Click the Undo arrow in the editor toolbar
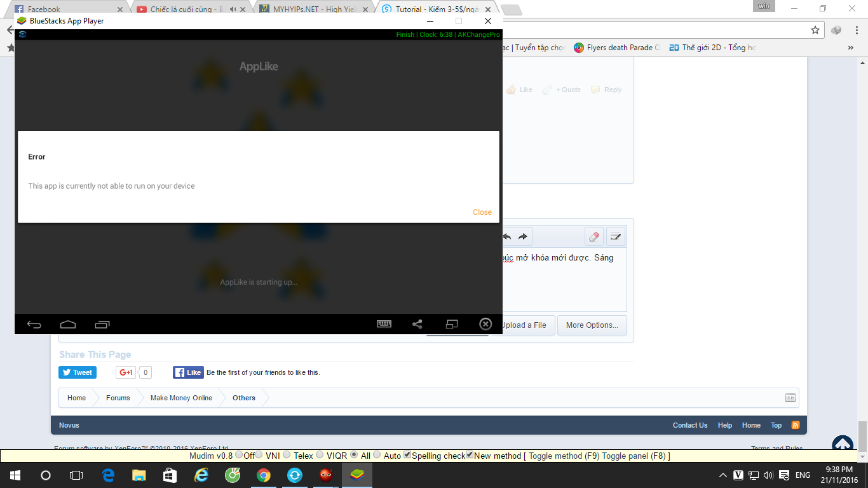 tap(508, 237)
